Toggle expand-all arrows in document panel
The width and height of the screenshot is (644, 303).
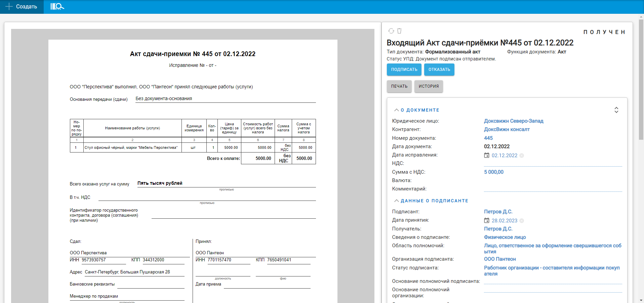(616, 110)
